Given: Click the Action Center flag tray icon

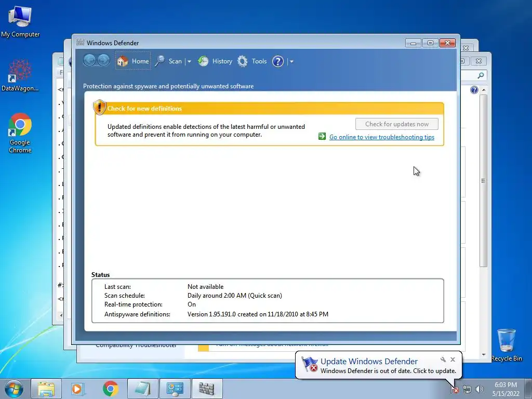Looking at the screenshot, I should (455, 390).
